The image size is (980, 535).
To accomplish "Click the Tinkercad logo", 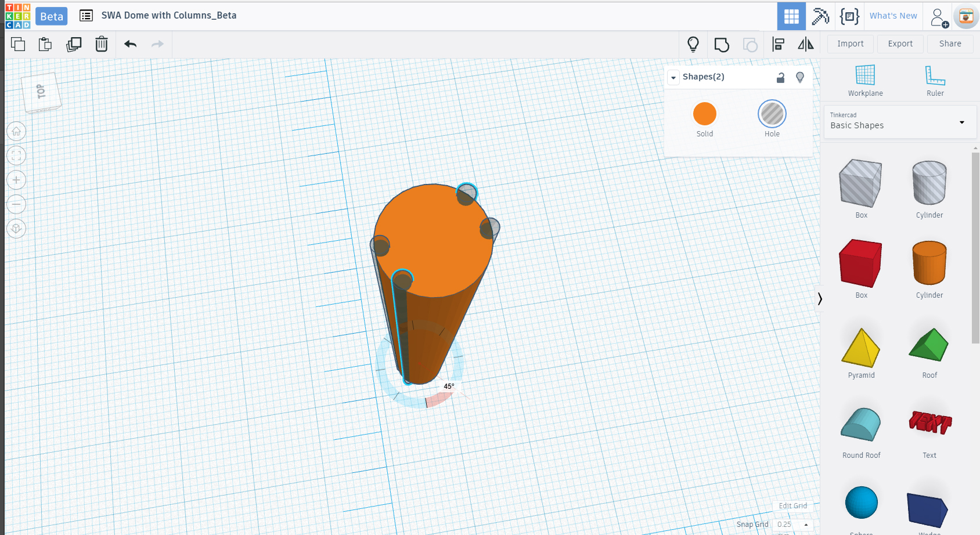I will pyautogui.click(x=17, y=16).
